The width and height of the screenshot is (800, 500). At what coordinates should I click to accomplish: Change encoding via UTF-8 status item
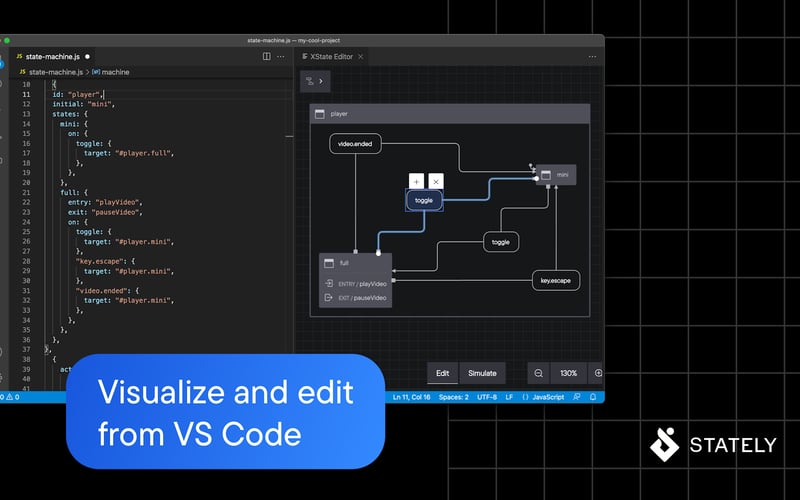[487, 397]
